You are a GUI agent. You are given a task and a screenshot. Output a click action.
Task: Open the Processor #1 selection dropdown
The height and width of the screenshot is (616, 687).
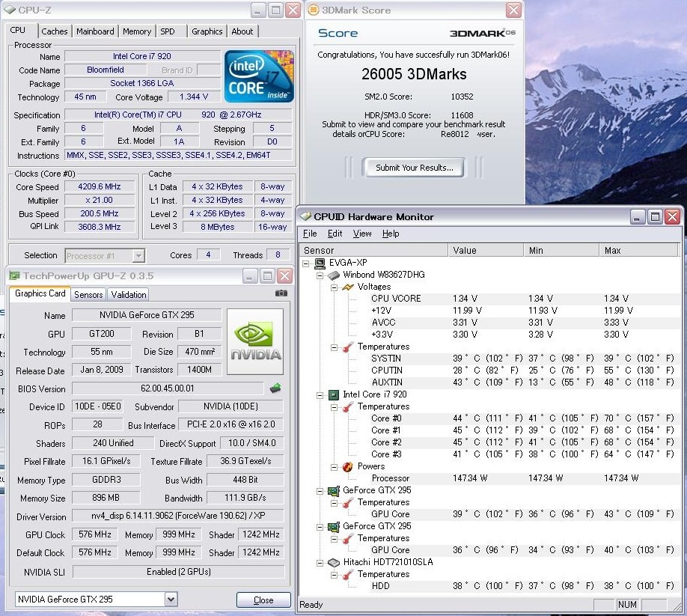pos(138,256)
